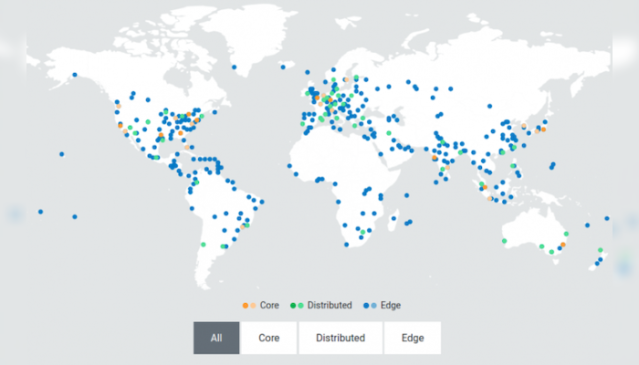The width and height of the screenshot is (639, 365).
Task: Click the edge node at South Africa's southern tip
Action: [x=346, y=245]
